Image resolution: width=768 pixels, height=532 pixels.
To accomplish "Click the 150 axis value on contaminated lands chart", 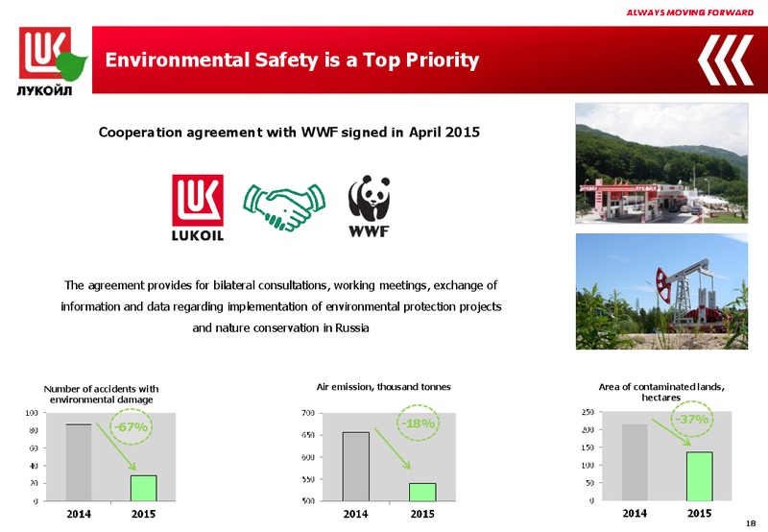I will tap(588, 447).
